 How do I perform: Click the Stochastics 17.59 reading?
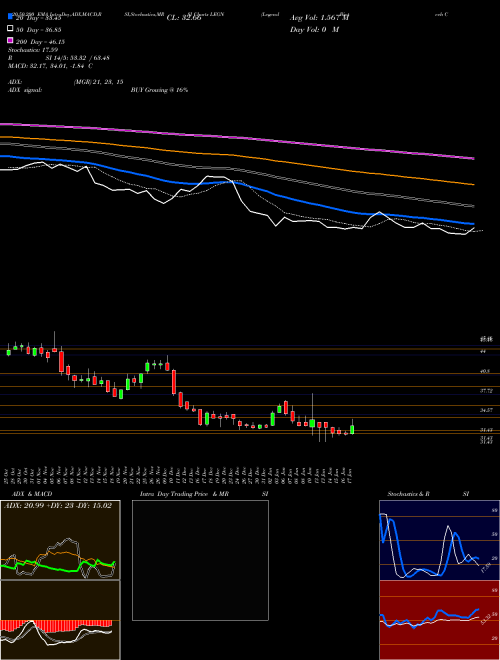point(33,50)
